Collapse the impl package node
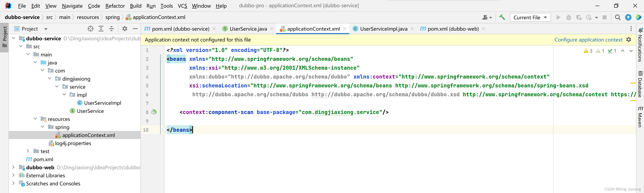Image resolution: width=644 pixels, height=193 pixels. 64,95
